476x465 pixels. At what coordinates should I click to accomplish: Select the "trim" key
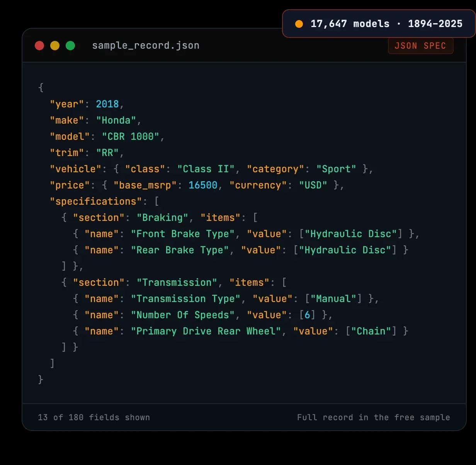pyautogui.click(x=67, y=153)
